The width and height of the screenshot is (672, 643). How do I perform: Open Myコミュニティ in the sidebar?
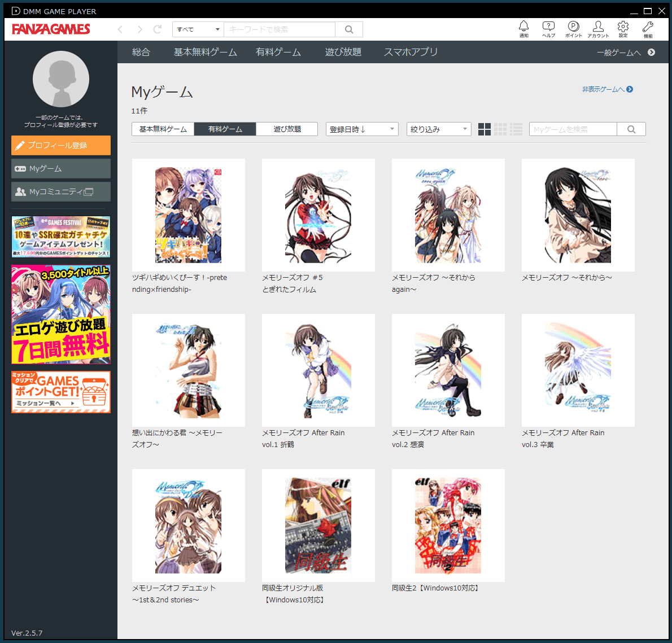point(61,191)
